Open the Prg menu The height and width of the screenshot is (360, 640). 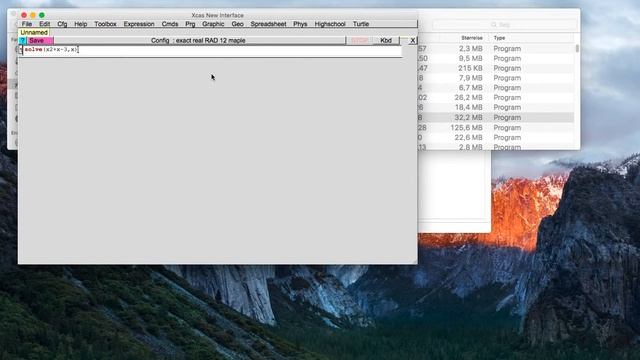[x=190, y=24]
